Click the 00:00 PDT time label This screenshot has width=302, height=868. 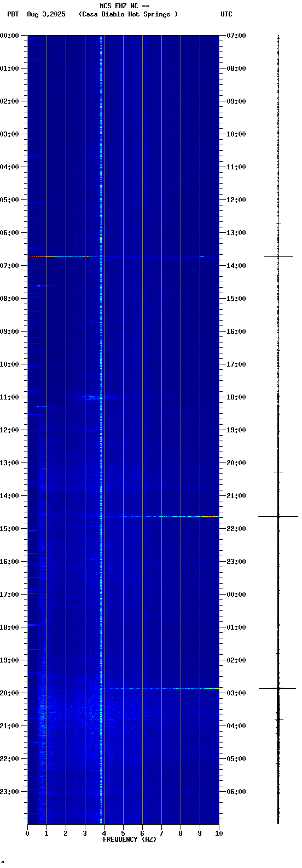9,35
